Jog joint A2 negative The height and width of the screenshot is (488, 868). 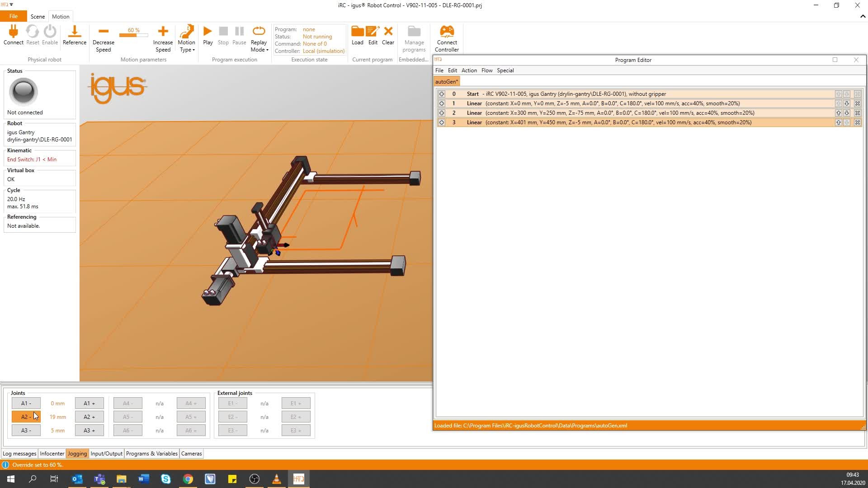(x=26, y=417)
